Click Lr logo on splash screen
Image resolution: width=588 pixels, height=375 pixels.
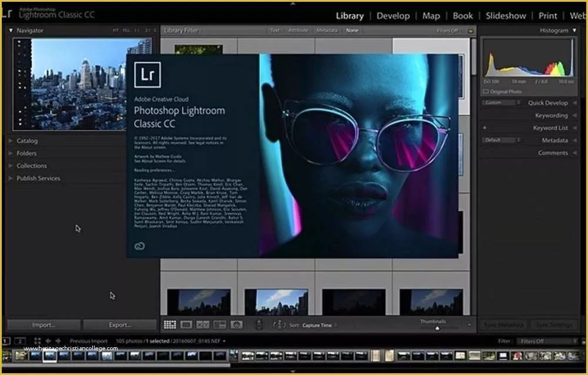click(x=148, y=75)
